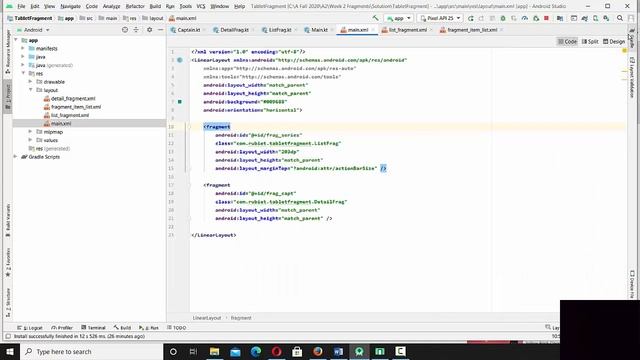The width and height of the screenshot is (640, 360).
Task: Close the main.xml editor tab
Action: click(x=373, y=30)
